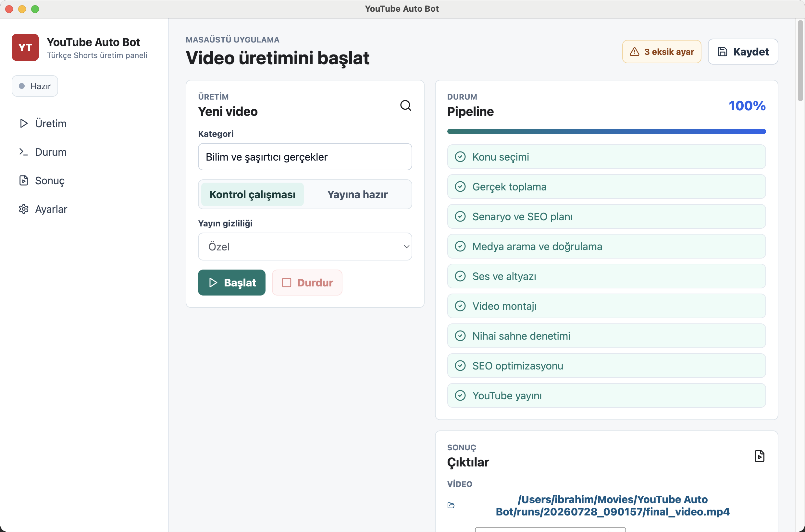Click the chevron arrow of the Özel dropdown

click(406, 247)
